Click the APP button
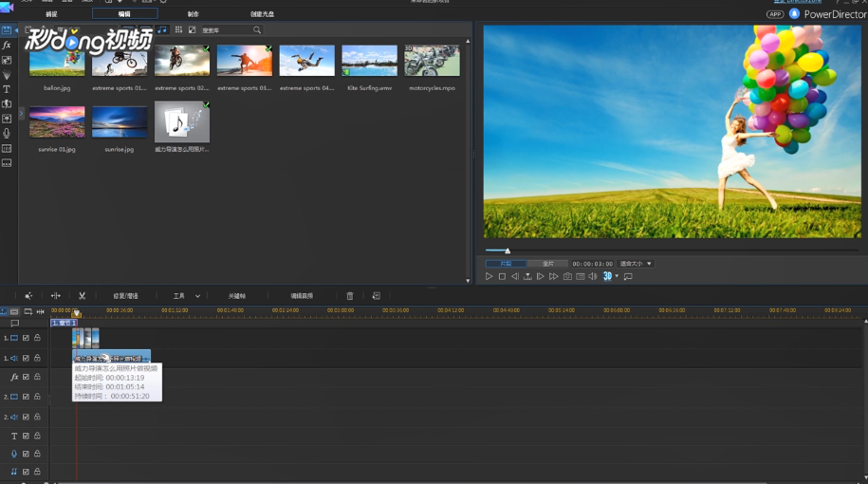The height and width of the screenshot is (484, 868). tap(775, 14)
